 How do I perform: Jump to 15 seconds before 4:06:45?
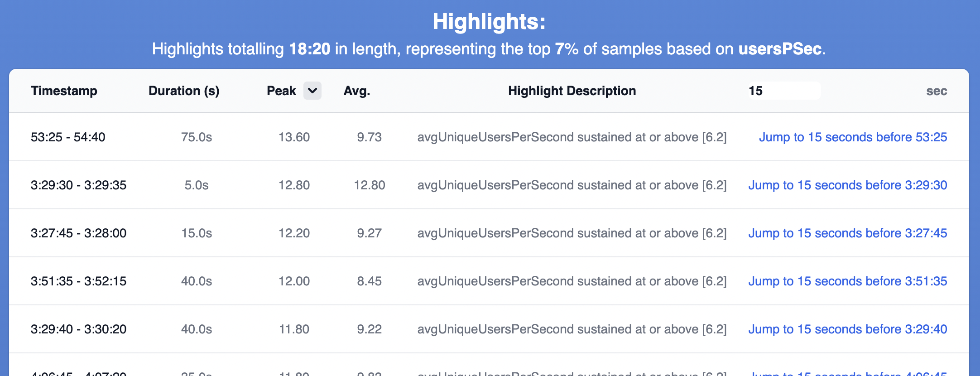pos(847,373)
